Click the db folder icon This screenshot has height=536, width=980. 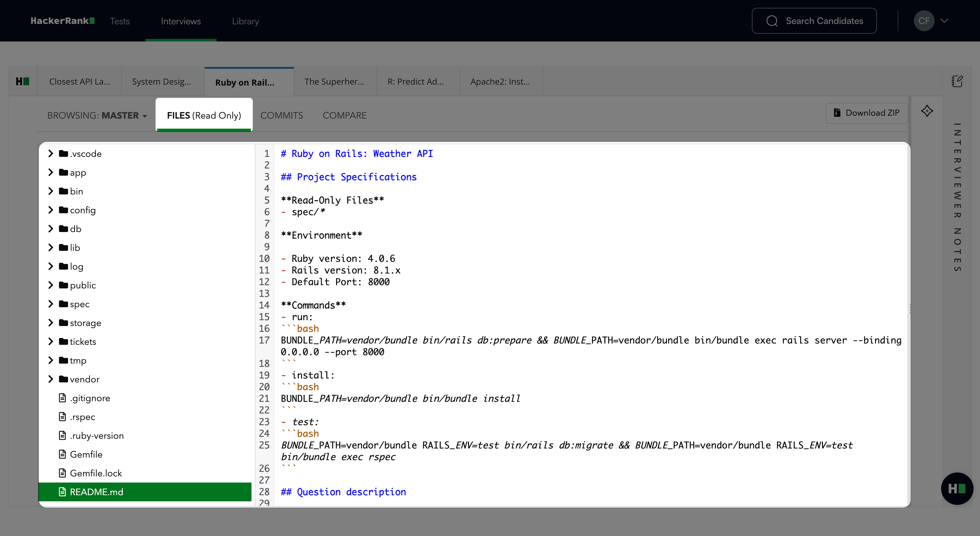click(x=64, y=229)
